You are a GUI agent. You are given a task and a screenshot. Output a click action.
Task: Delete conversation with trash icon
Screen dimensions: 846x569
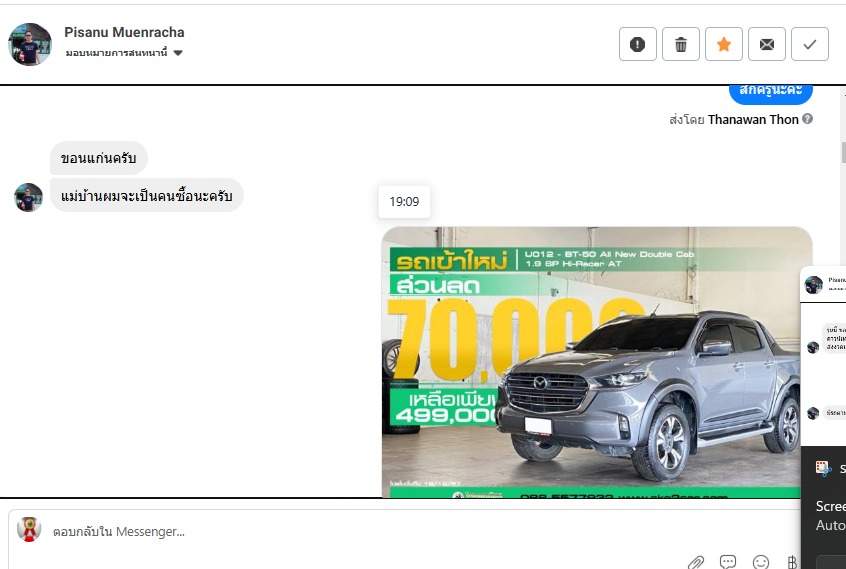point(680,44)
